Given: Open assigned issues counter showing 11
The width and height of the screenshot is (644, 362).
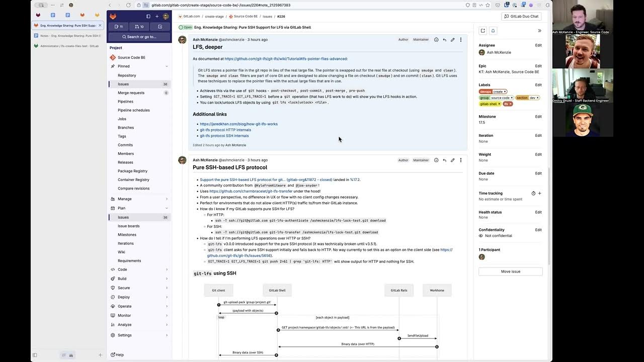Looking at the screenshot, I should [x=119, y=27].
